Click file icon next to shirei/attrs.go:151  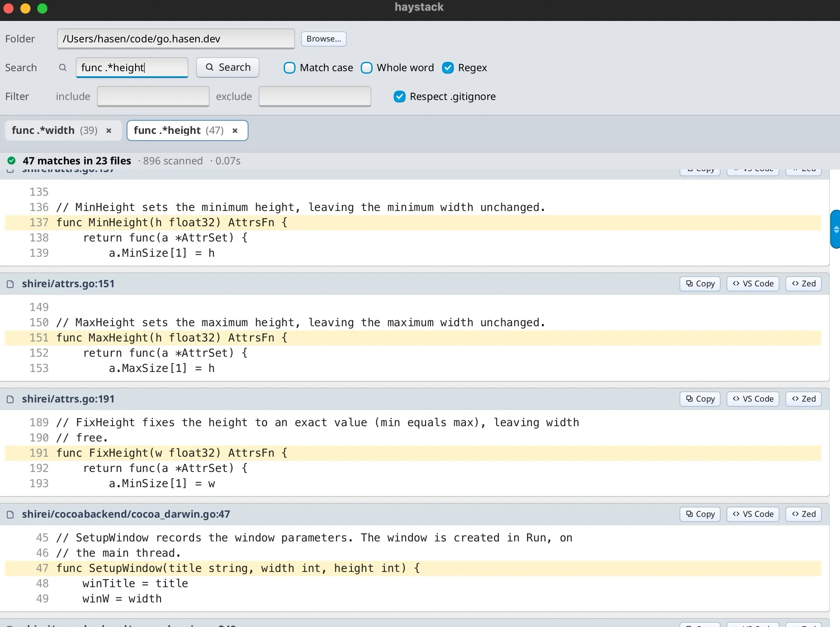(11, 284)
